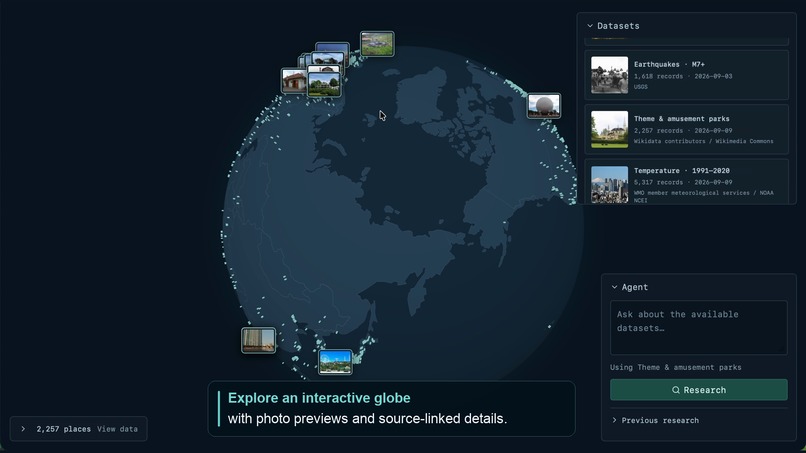The image size is (806, 453).
Task: Click the USGS source label
Action: pyautogui.click(x=640, y=87)
